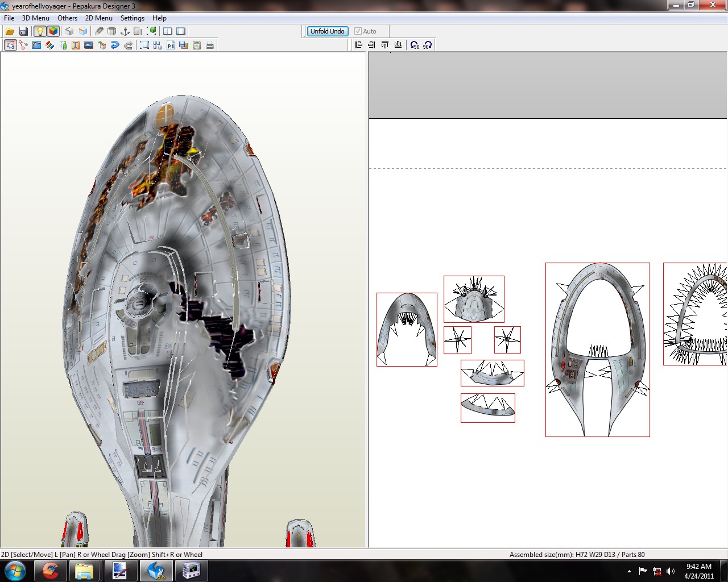Align selected parts to the top
Screen dimensions: 728x582
tap(385, 45)
